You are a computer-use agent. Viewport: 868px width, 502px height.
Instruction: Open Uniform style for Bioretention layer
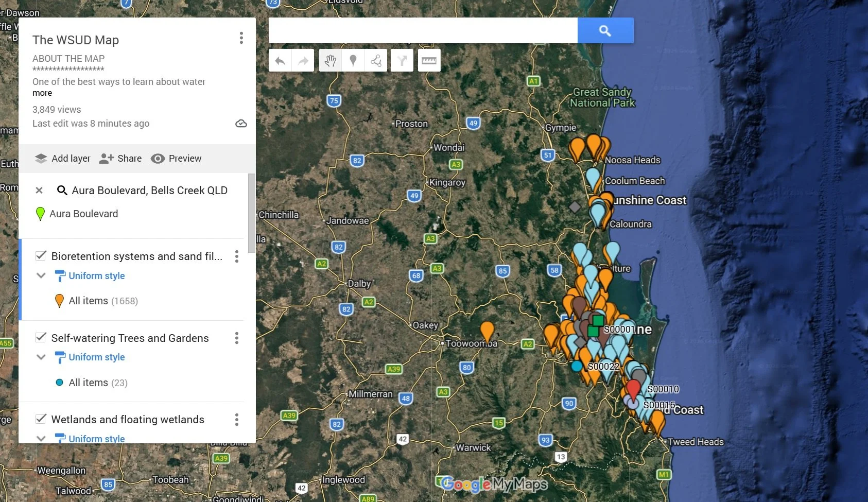[97, 276]
